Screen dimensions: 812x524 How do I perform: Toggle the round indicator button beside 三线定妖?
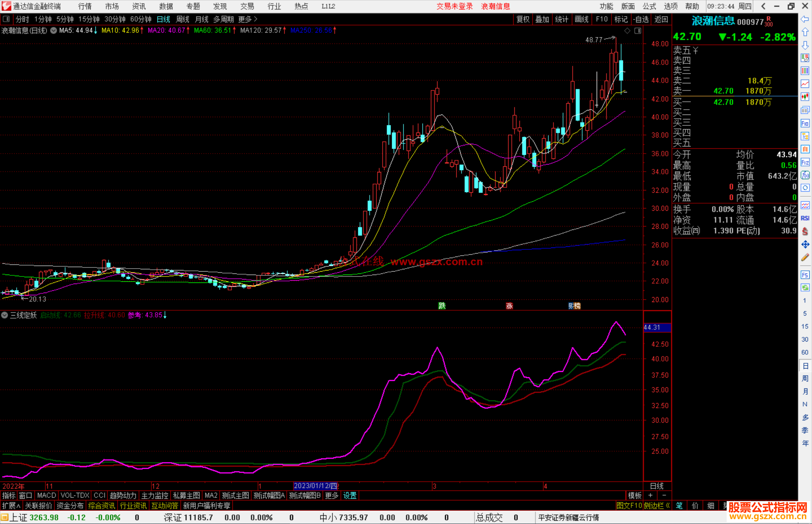coord(5,315)
